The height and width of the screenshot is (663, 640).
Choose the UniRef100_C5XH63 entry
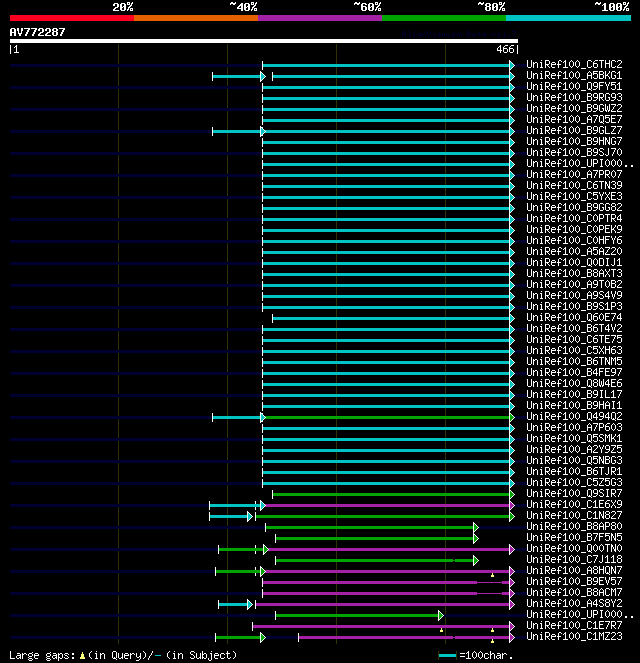click(x=574, y=350)
